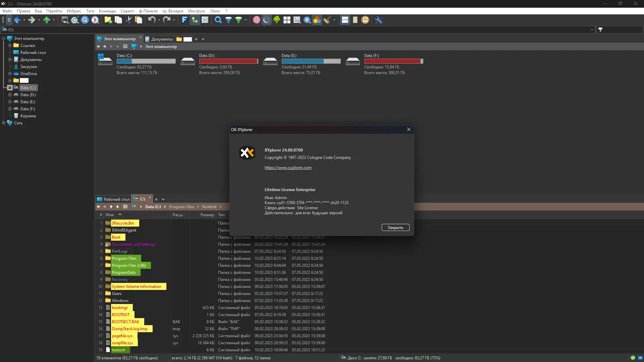Click the Data (E:) drive usage bar
Screen dimensions: 644x362
(311, 61)
